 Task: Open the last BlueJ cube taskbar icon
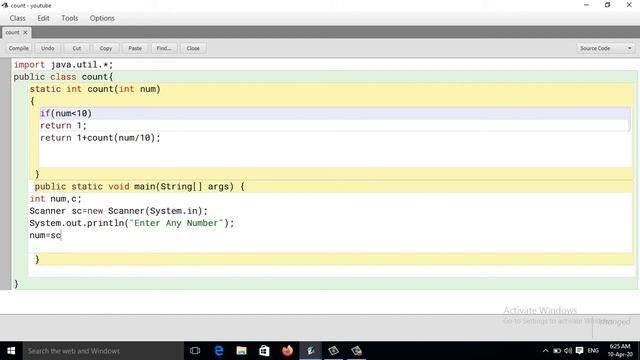(x=356, y=351)
